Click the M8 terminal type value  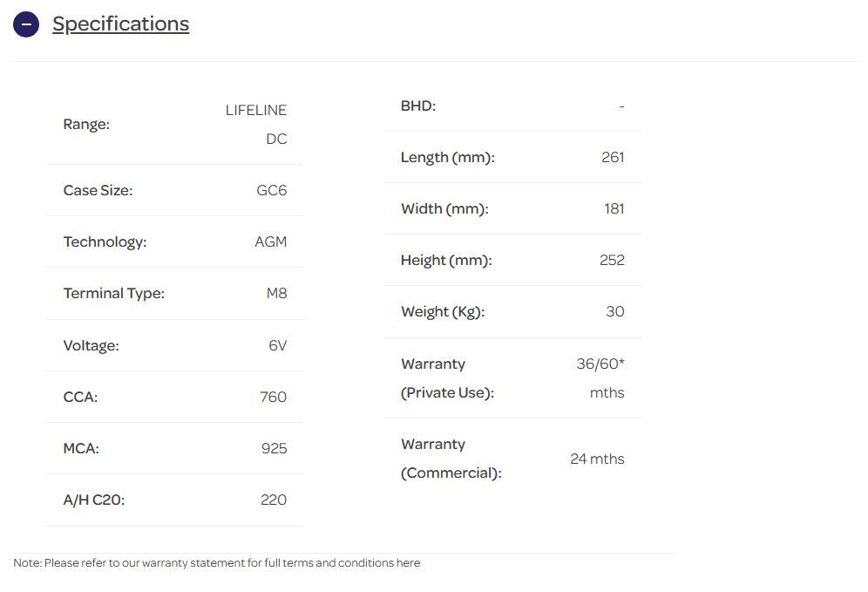(x=276, y=293)
